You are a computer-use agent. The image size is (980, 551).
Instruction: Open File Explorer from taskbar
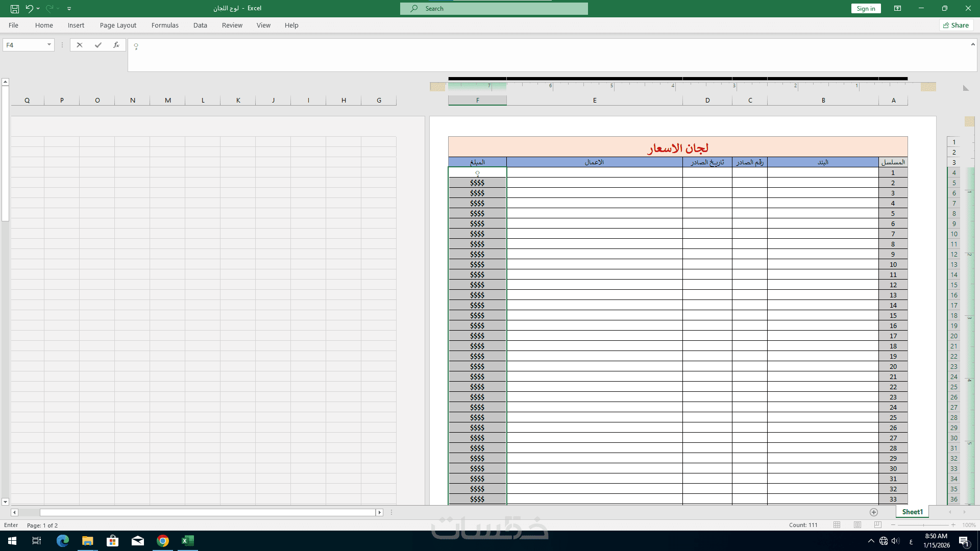(88, 541)
